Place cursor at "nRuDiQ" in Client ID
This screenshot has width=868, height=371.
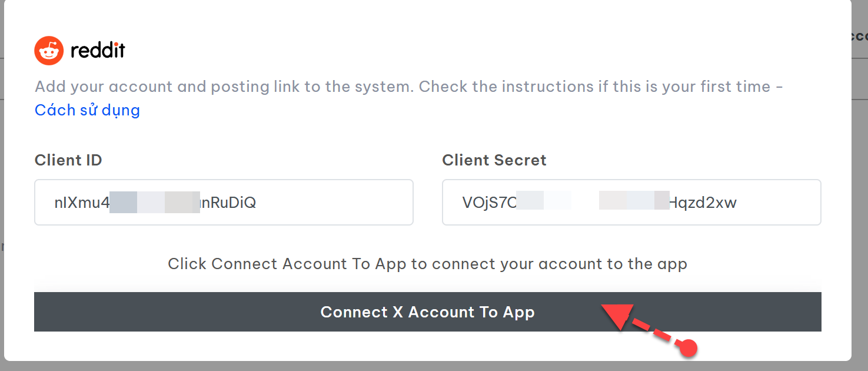pos(230,203)
